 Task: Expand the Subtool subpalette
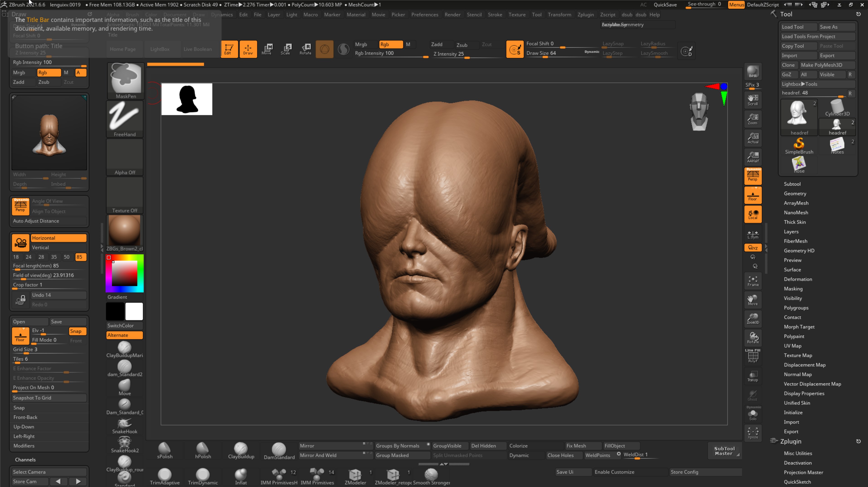pyautogui.click(x=792, y=184)
